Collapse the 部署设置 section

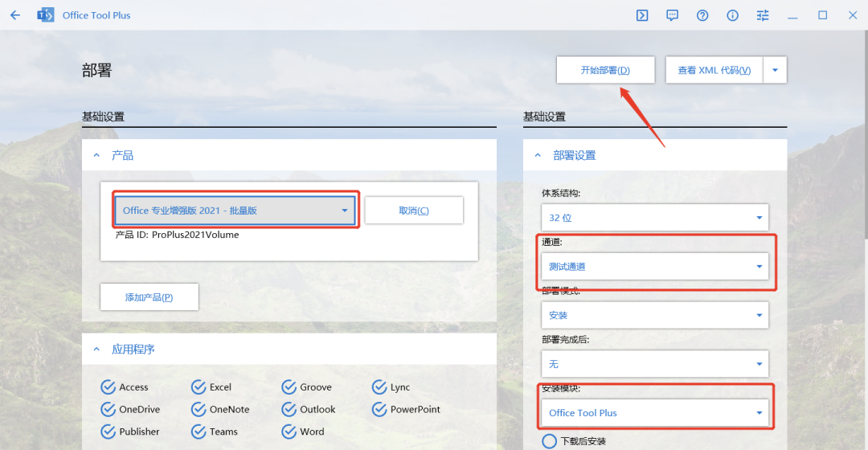coord(538,156)
